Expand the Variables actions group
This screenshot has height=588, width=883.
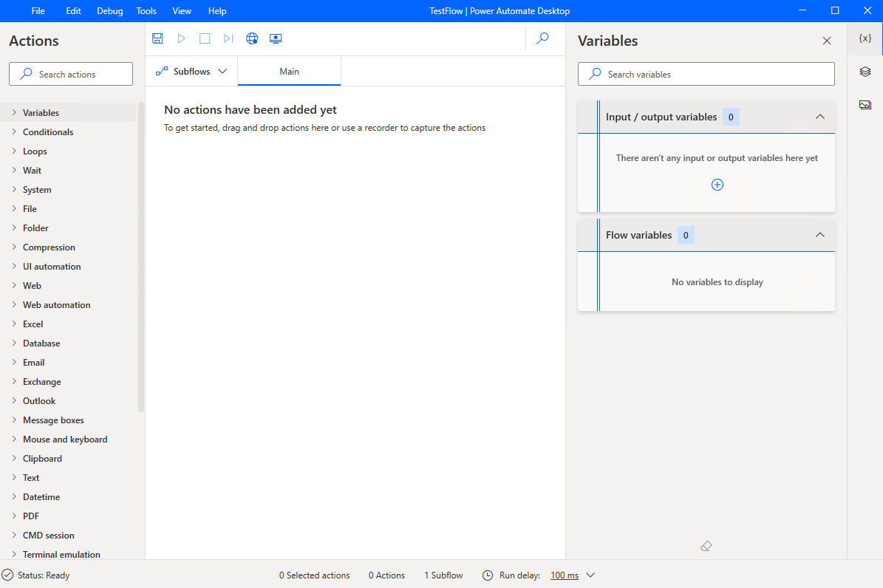click(14, 112)
